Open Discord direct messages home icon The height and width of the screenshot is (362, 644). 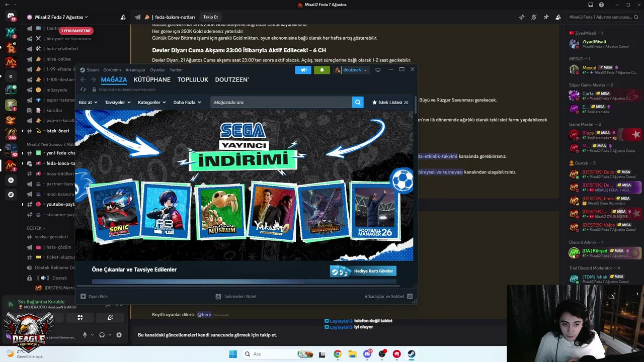pos(11,17)
